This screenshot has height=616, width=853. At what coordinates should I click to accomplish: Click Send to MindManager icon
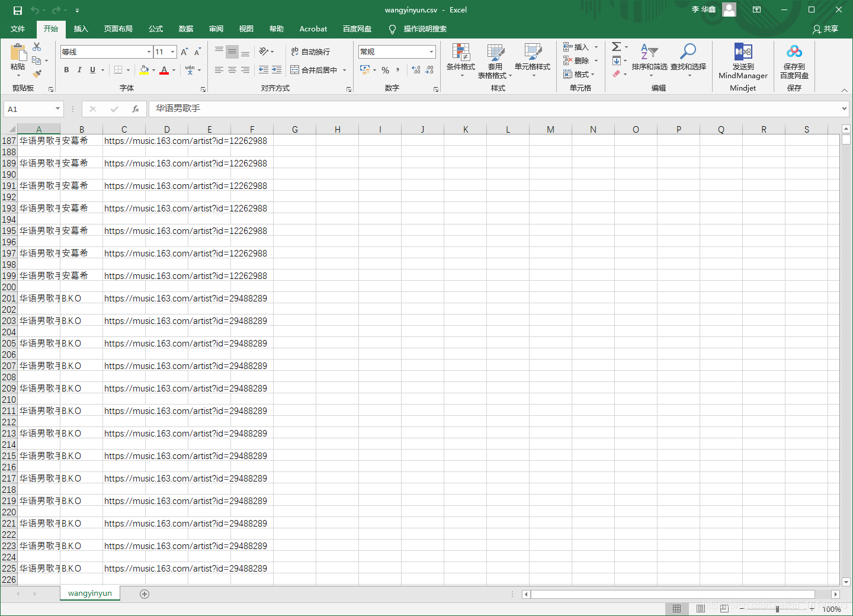click(743, 52)
